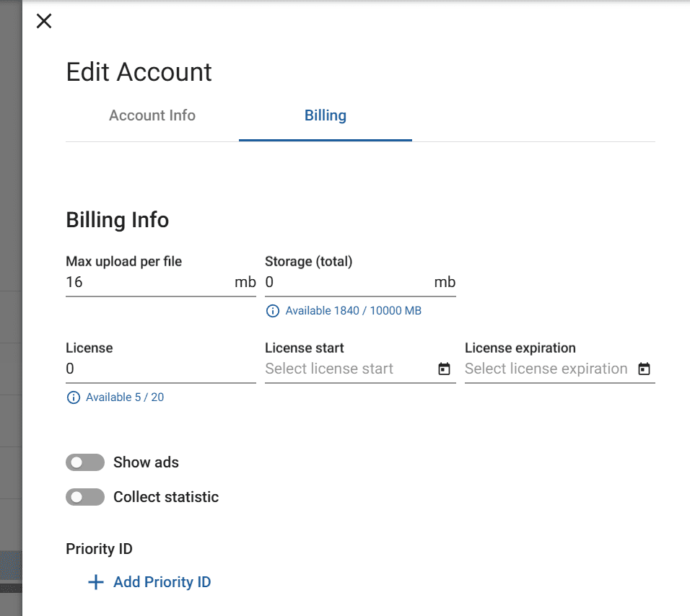Click the Collect statistic label text

[166, 497]
